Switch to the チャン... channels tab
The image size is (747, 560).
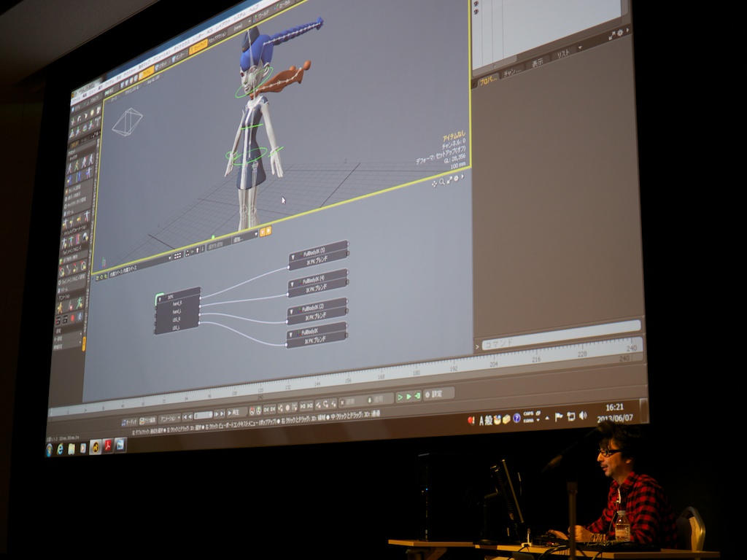[513, 72]
